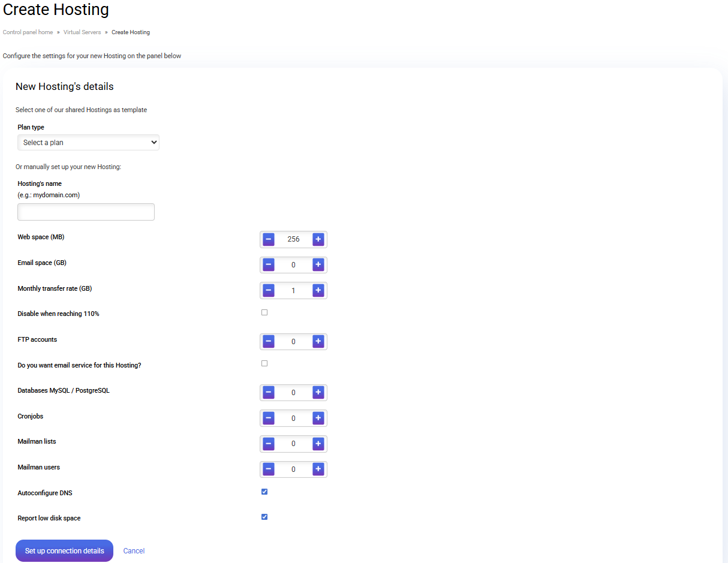Image resolution: width=728 pixels, height=563 pixels.
Task: Reduce Cronjobs count with minus icon
Action: [269, 418]
